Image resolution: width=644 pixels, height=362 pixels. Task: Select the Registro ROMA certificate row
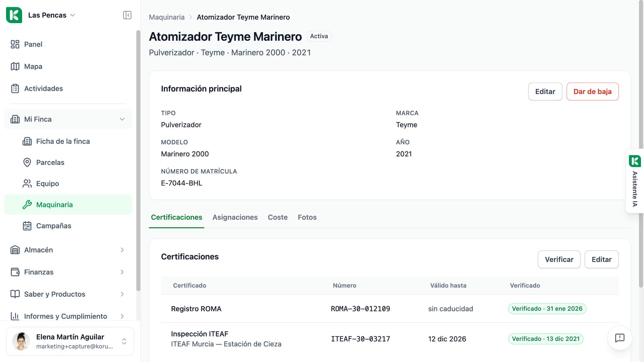(x=390, y=309)
